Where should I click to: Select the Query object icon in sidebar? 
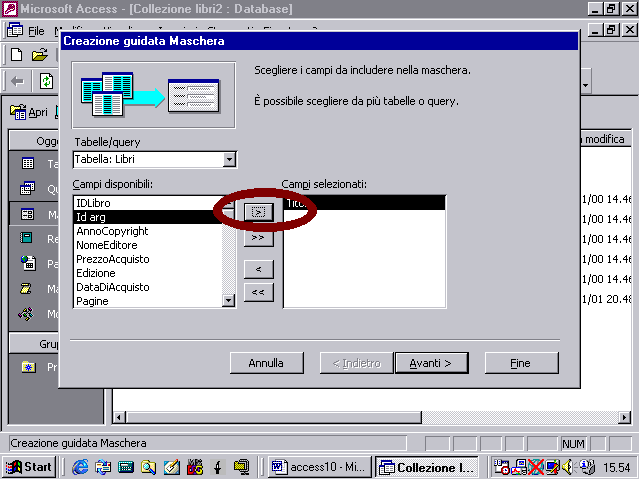(27, 188)
